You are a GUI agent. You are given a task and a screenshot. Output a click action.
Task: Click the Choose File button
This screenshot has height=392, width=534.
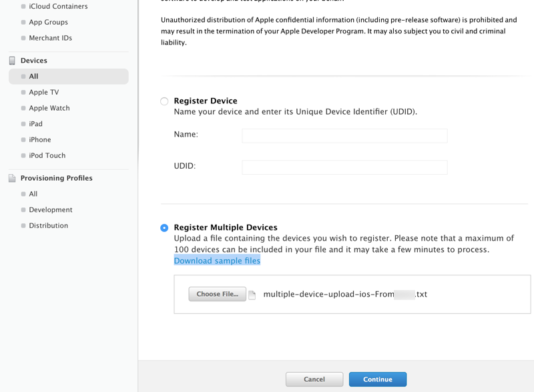tap(217, 294)
